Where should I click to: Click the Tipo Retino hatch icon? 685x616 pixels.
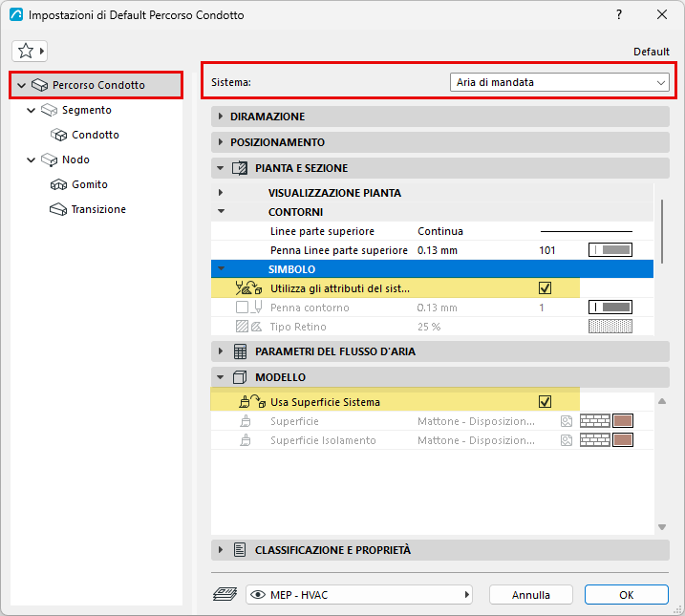[248, 327]
